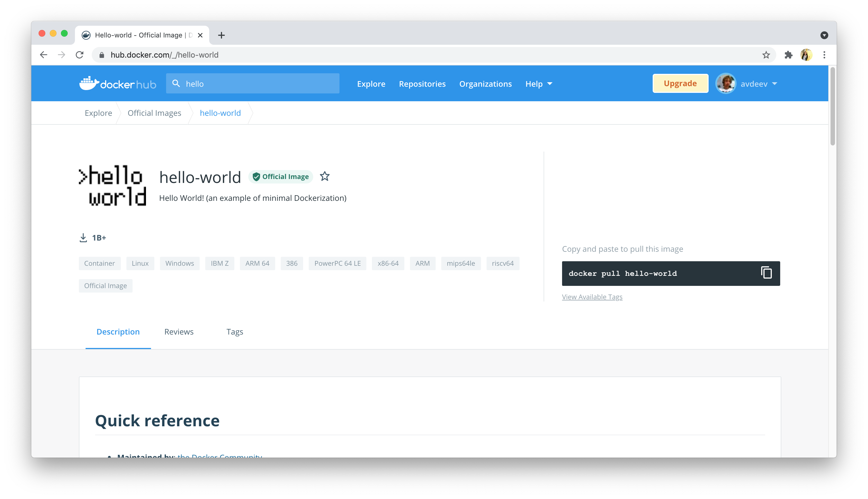Click the browser forward arrow
Image resolution: width=868 pixels, height=499 pixels.
tap(61, 55)
